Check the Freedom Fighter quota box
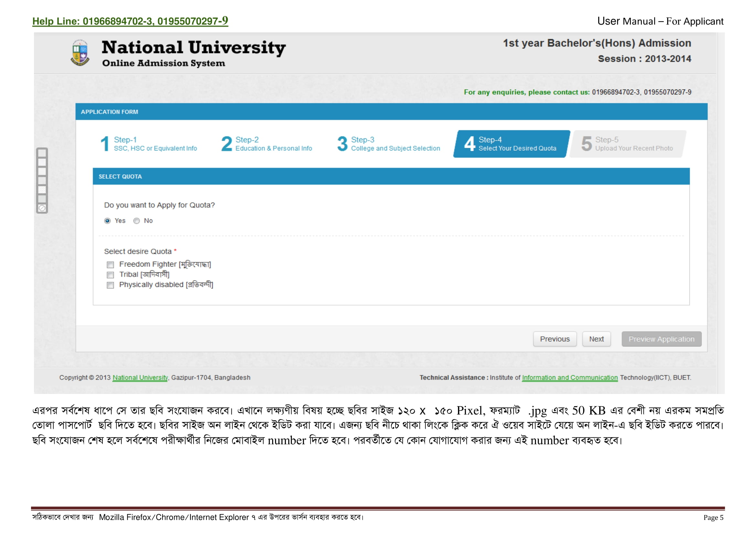Viewport: 756px width, 535px height. point(110,265)
